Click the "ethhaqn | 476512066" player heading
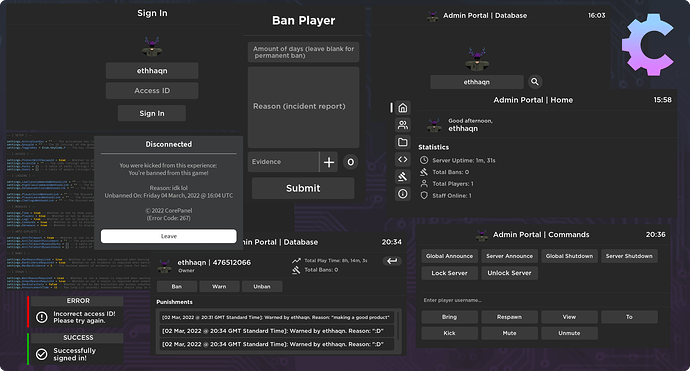The width and height of the screenshot is (690, 371). click(x=214, y=262)
